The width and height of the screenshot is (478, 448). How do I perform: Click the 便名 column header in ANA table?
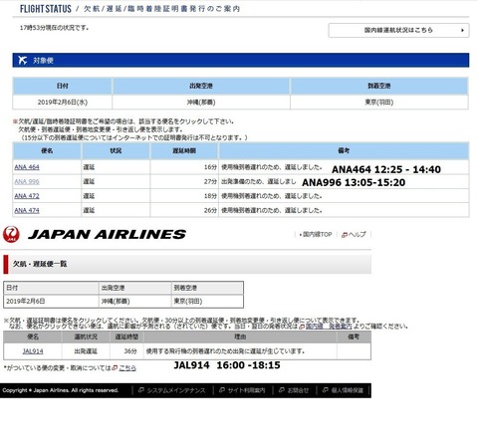[x=47, y=151]
